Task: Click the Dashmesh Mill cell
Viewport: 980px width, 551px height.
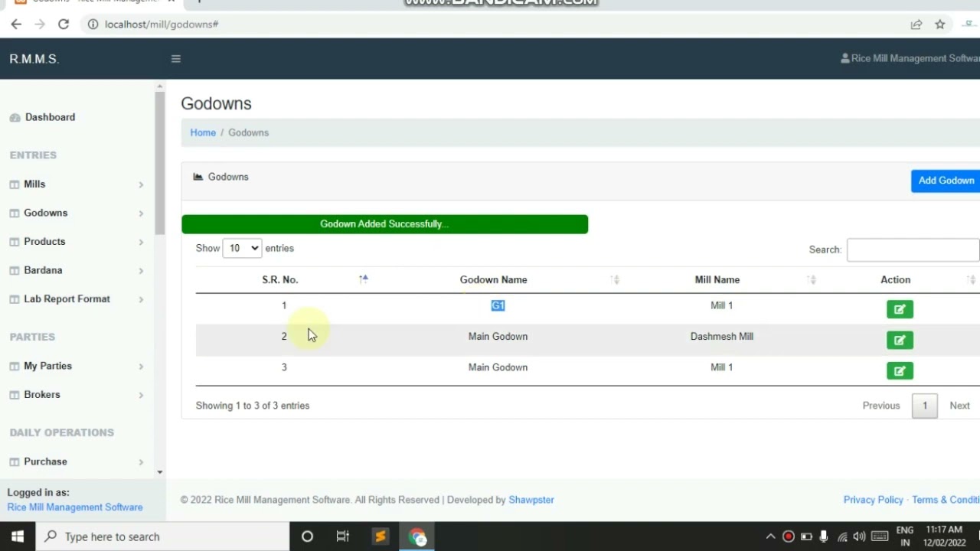Action: (721, 336)
